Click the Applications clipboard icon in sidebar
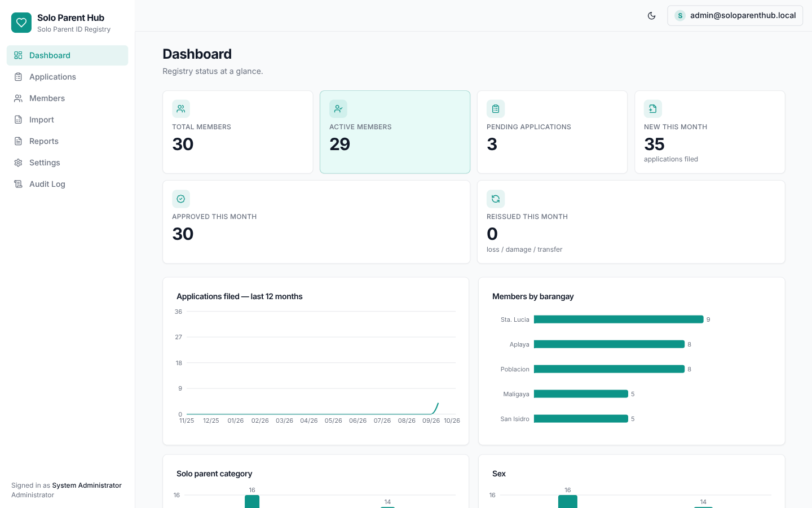This screenshot has width=812, height=508. (18, 77)
